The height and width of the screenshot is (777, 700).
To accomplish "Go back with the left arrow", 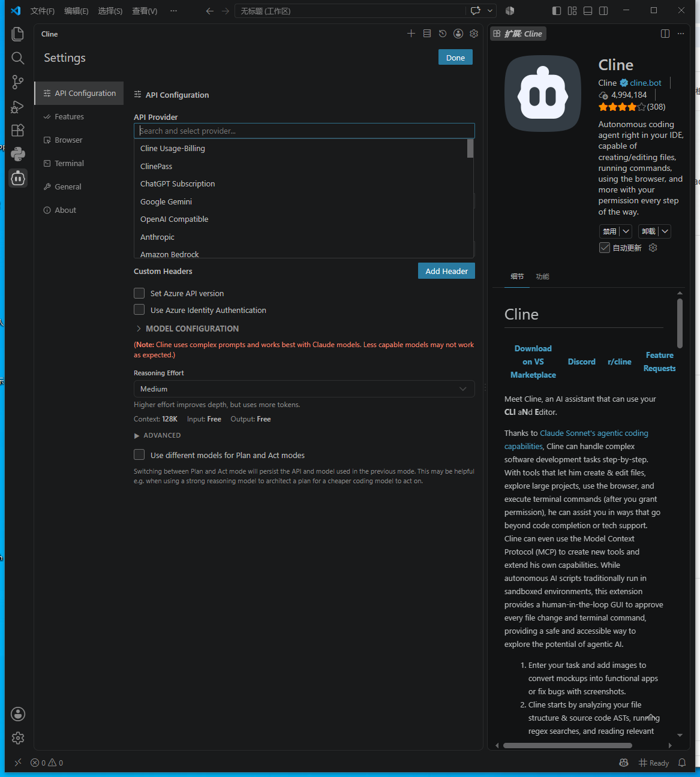I will pos(210,11).
